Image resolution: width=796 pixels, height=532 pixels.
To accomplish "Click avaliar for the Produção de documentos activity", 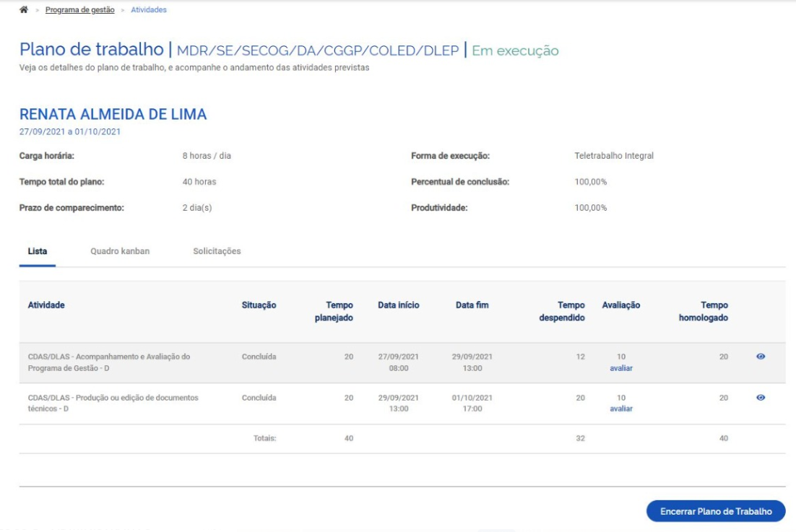I will click(620, 409).
